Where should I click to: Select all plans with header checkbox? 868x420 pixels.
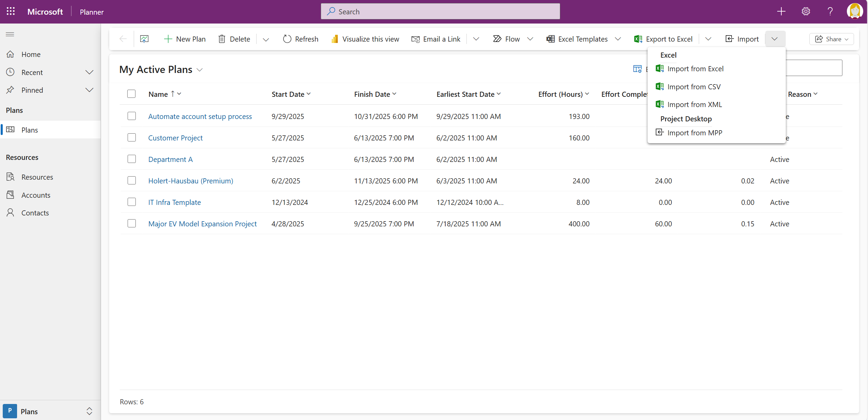131,93
